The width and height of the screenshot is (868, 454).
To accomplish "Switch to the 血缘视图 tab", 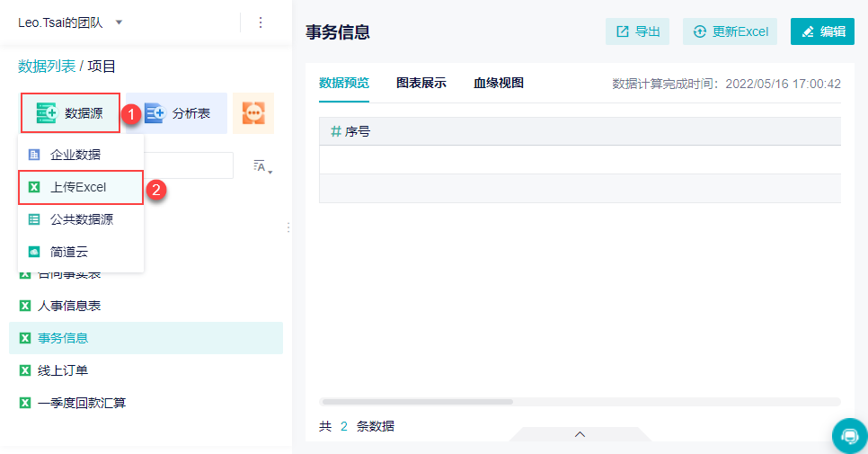I will (x=499, y=83).
